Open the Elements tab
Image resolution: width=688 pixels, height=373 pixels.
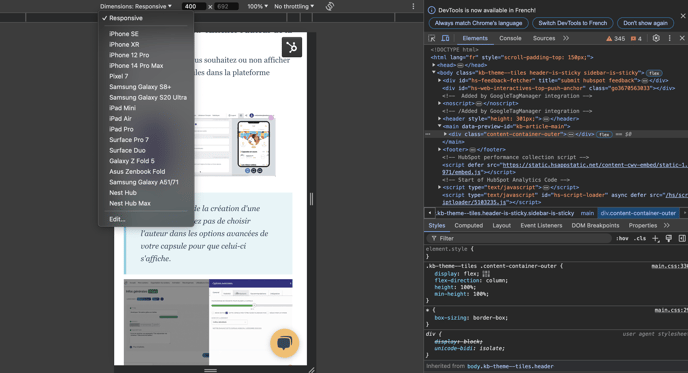pyautogui.click(x=475, y=38)
